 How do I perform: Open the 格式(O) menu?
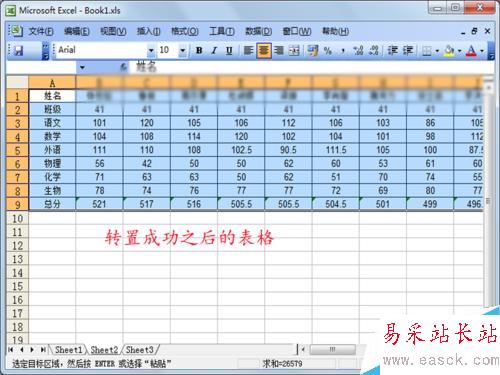[185, 31]
